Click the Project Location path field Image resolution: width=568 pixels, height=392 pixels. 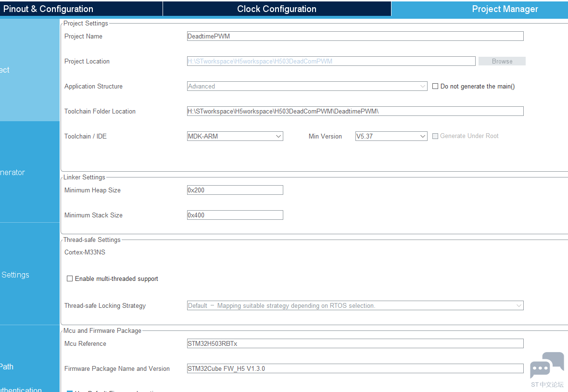(331, 61)
